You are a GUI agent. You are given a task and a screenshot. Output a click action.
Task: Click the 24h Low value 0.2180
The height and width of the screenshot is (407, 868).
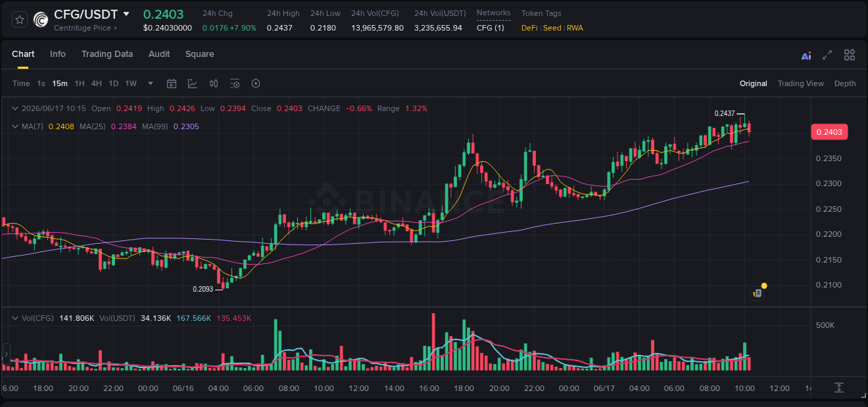323,28
